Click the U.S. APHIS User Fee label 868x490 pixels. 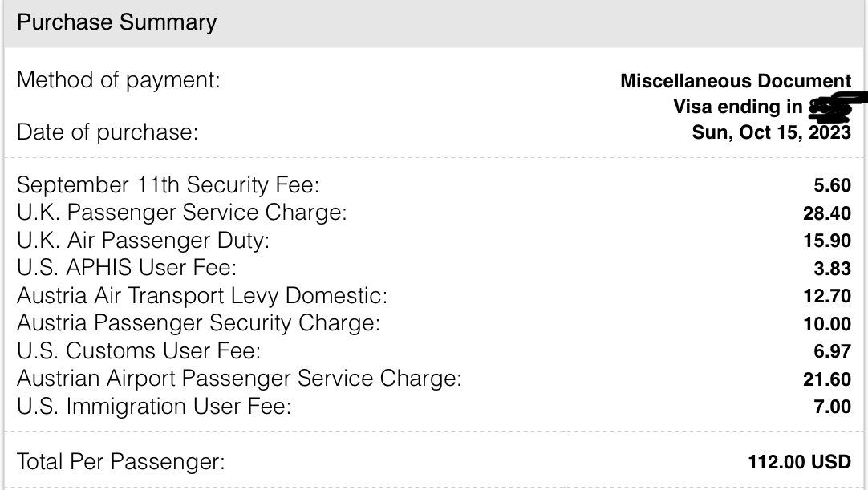pos(126,268)
